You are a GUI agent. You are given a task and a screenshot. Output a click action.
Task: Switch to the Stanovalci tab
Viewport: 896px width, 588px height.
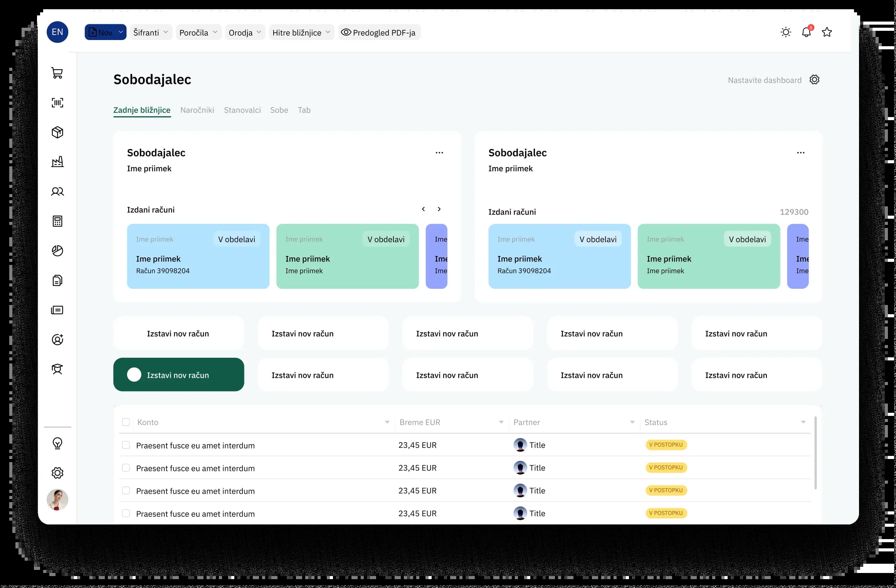click(x=242, y=110)
